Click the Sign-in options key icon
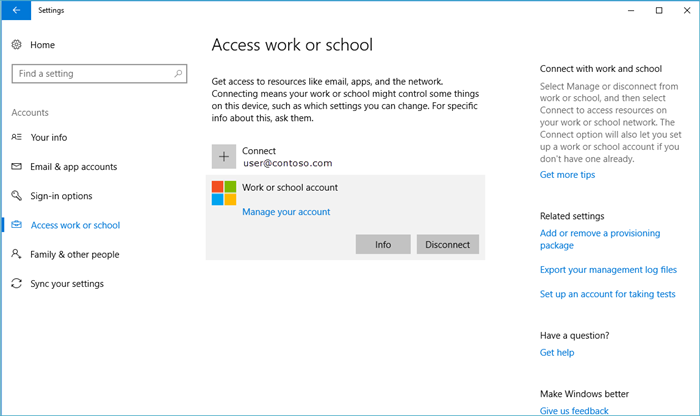This screenshot has width=700, height=416. pos(17,196)
